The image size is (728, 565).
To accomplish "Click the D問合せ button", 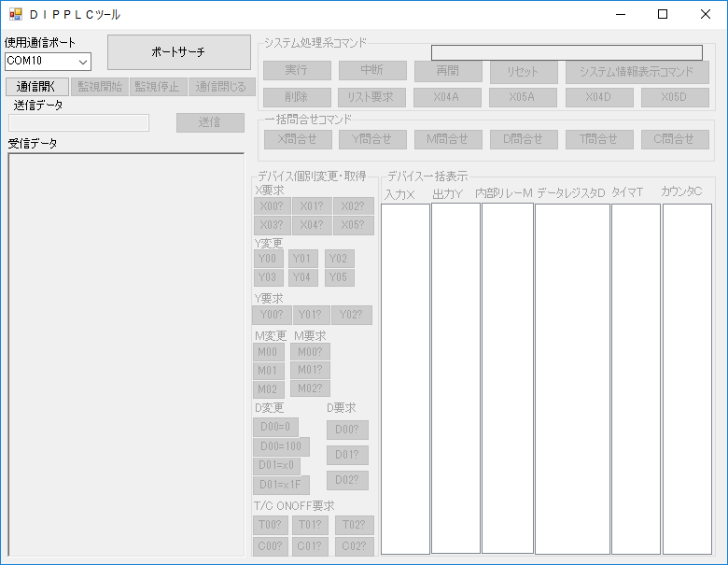I will coord(523,139).
